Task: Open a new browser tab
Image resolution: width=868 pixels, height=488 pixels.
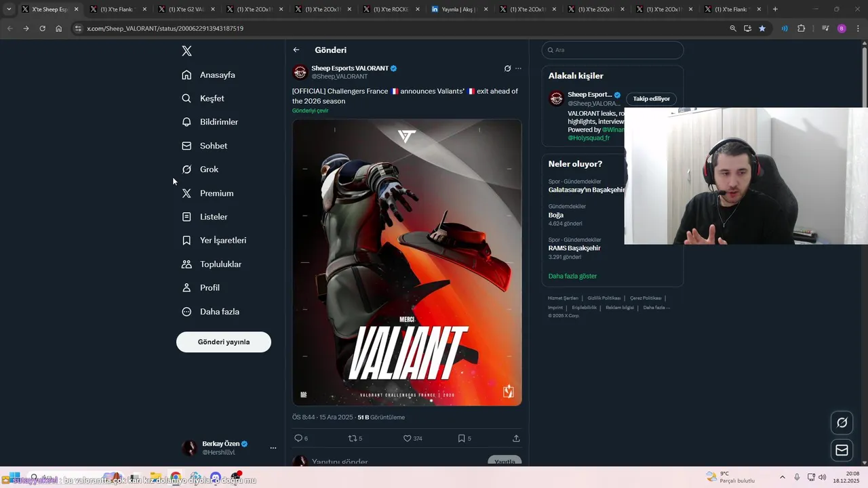Action: (775, 9)
